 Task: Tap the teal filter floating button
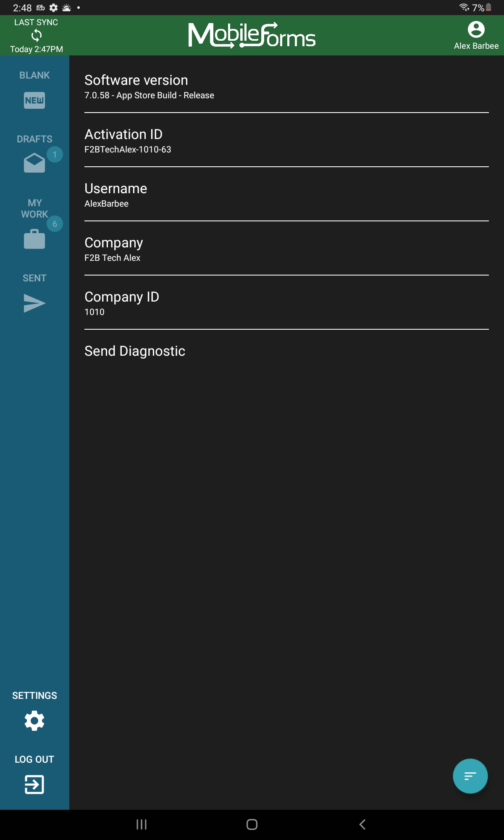pos(470,776)
